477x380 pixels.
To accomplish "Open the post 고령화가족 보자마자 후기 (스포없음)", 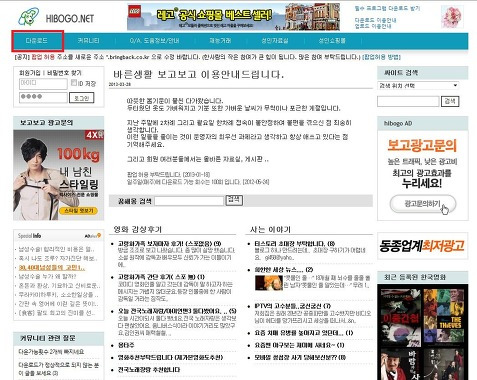I will pos(169,244).
